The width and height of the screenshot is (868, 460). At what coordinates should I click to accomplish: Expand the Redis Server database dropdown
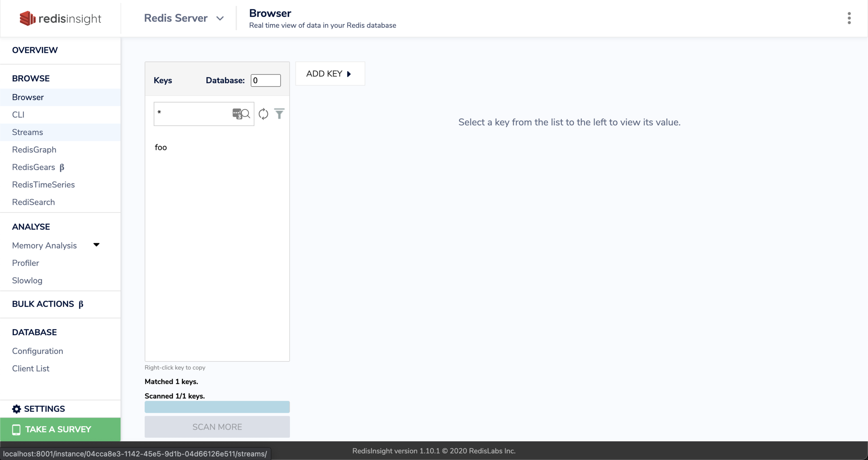(220, 18)
